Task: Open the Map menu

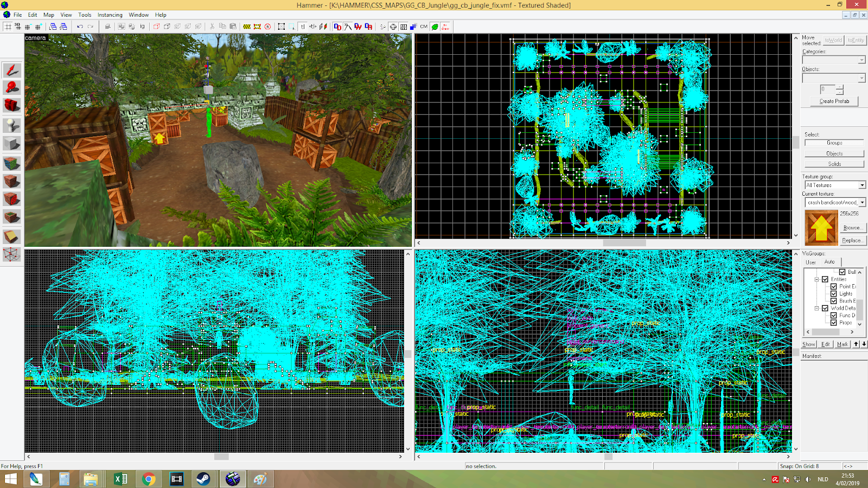Action: 49,15
